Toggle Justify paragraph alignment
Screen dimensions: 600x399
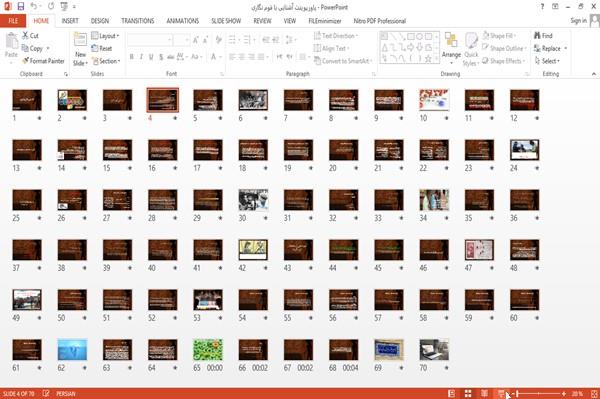point(261,57)
